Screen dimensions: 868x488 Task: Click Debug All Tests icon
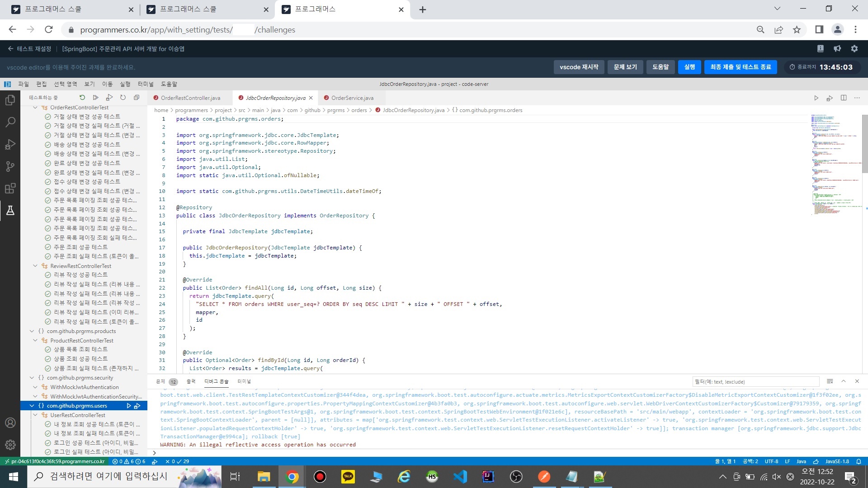click(109, 98)
